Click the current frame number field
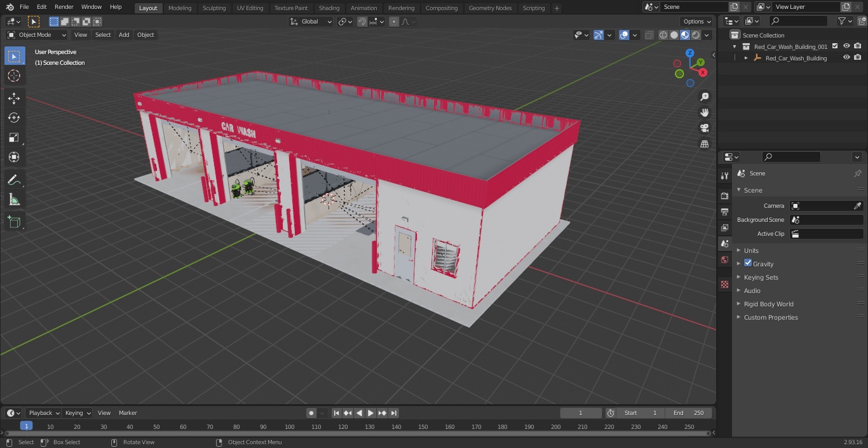 (x=581, y=413)
